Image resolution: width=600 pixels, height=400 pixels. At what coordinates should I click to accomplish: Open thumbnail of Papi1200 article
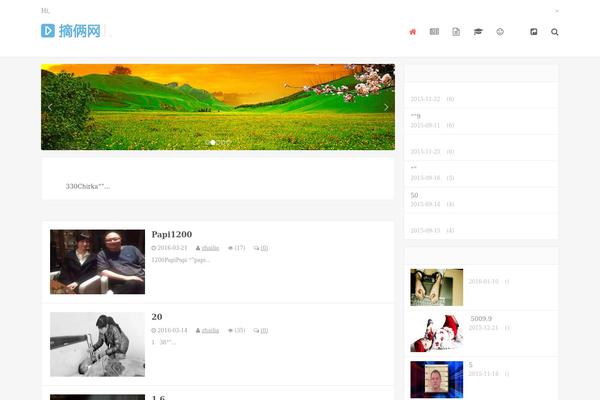(98, 262)
